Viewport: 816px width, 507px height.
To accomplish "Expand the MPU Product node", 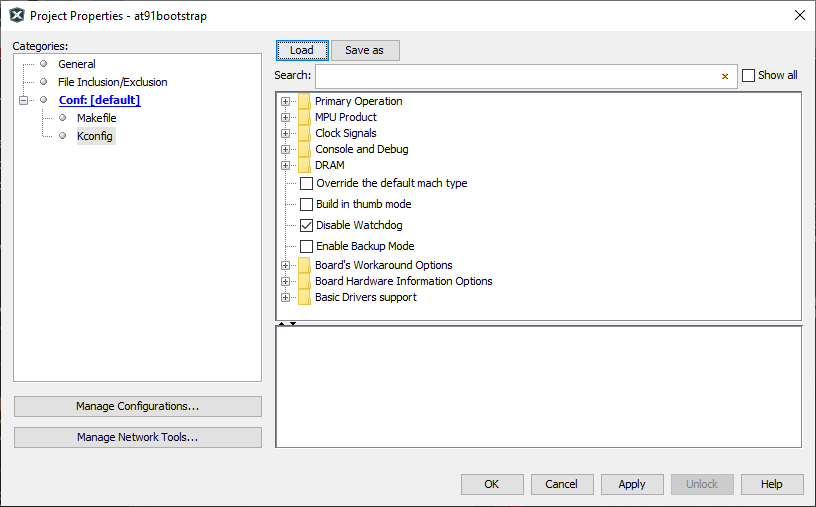I will 286,117.
